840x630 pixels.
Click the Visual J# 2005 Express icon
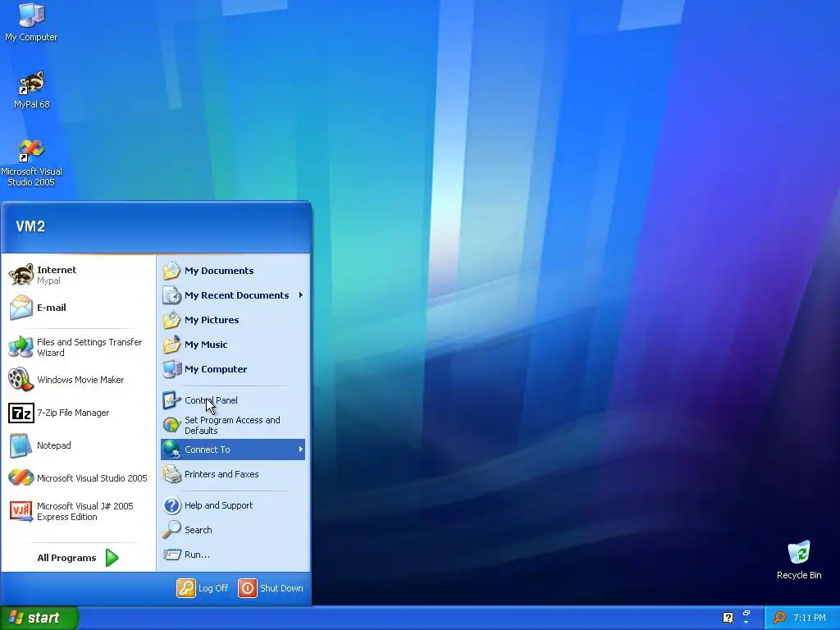coord(21,511)
